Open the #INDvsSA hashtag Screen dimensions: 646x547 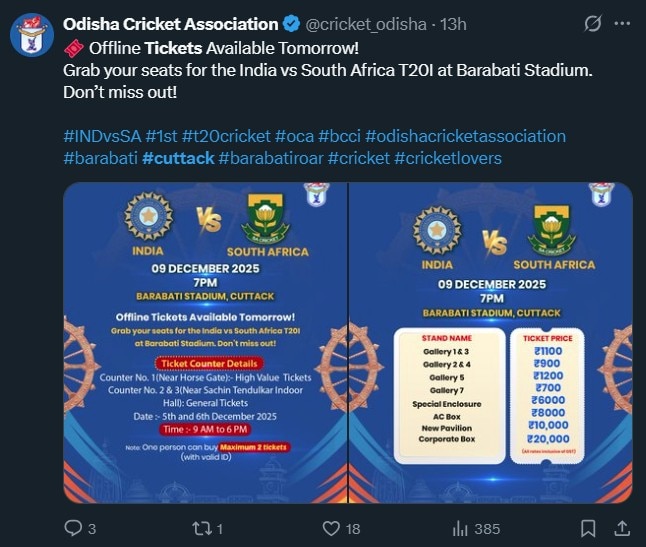point(102,136)
